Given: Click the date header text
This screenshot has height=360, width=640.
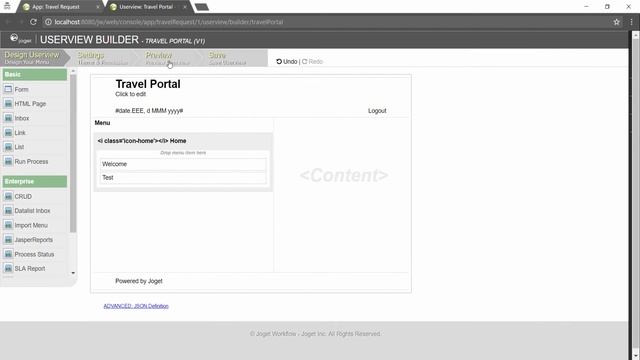Looking at the screenshot, I should tap(149, 111).
